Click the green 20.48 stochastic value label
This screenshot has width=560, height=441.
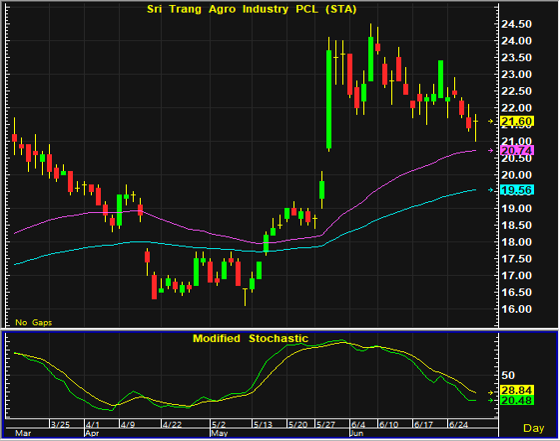click(517, 400)
